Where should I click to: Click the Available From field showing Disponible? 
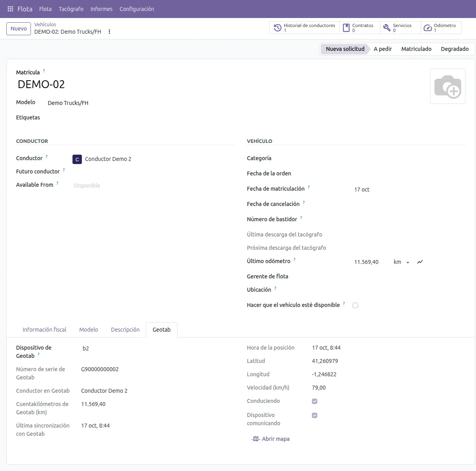pos(154,186)
